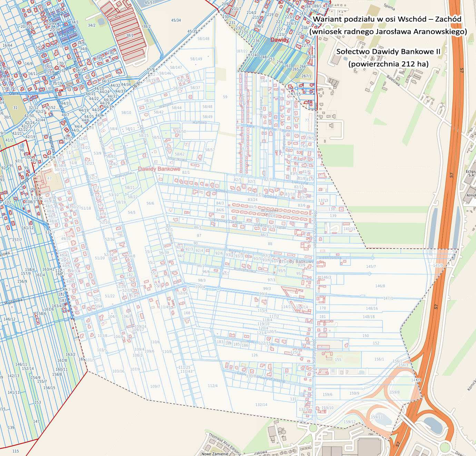The image size is (476, 456).
Task: Click the red Dawidy Bankowe map label
Action: [x=159, y=169]
